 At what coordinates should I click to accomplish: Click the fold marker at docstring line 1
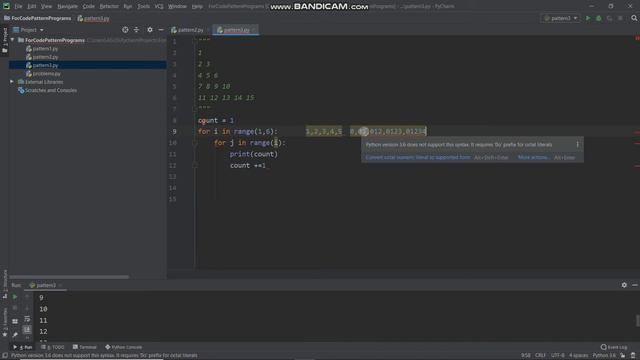(x=195, y=40)
